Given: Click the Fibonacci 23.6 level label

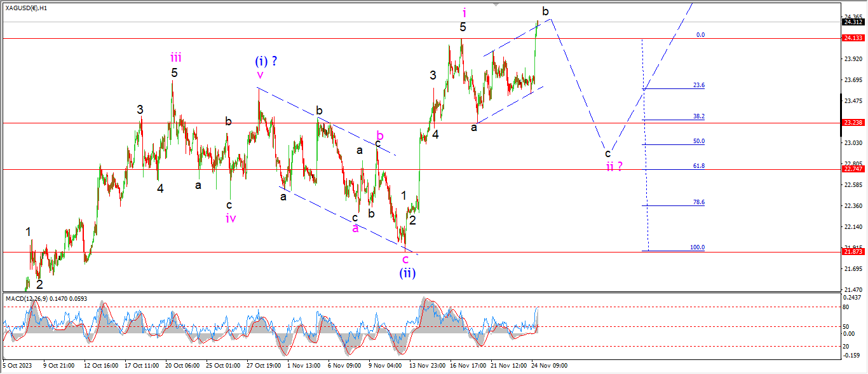Looking at the screenshot, I should click(x=698, y=85).
